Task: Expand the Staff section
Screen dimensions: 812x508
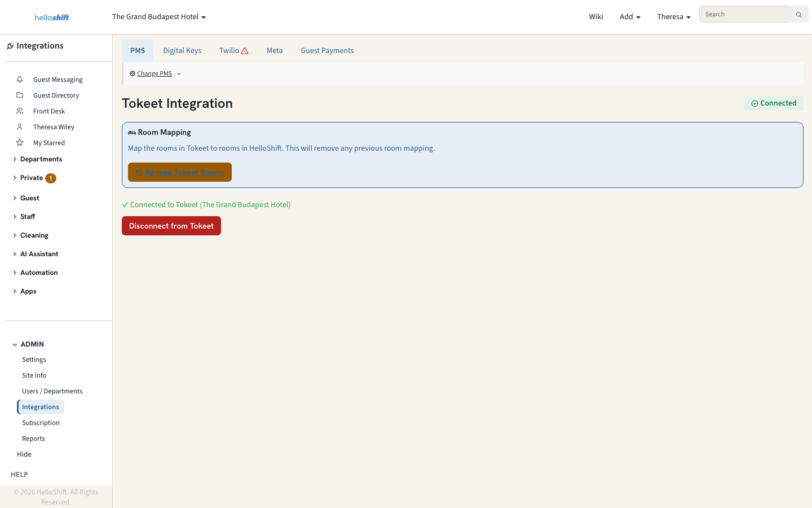Action: point(15,217)
